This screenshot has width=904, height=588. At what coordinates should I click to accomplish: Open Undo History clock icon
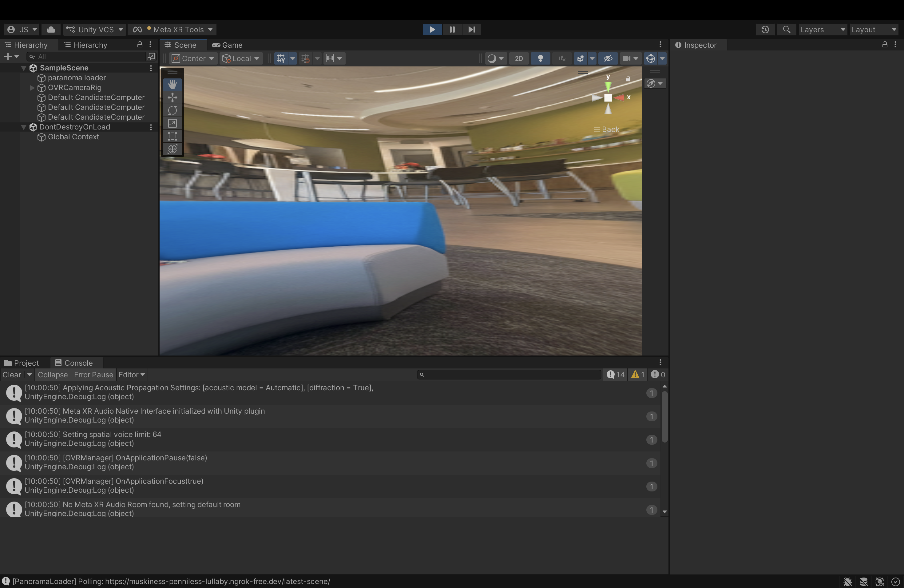(x=765, y=30)
